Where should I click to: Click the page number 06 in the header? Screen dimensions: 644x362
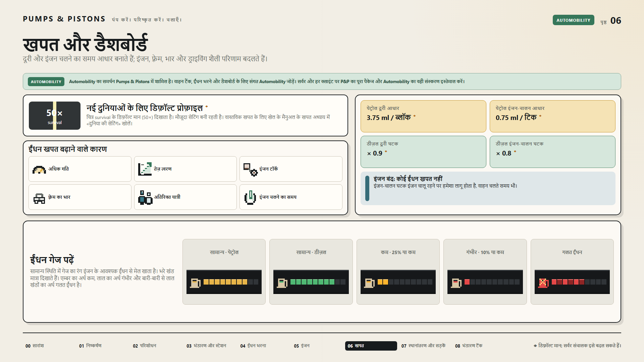615,20
